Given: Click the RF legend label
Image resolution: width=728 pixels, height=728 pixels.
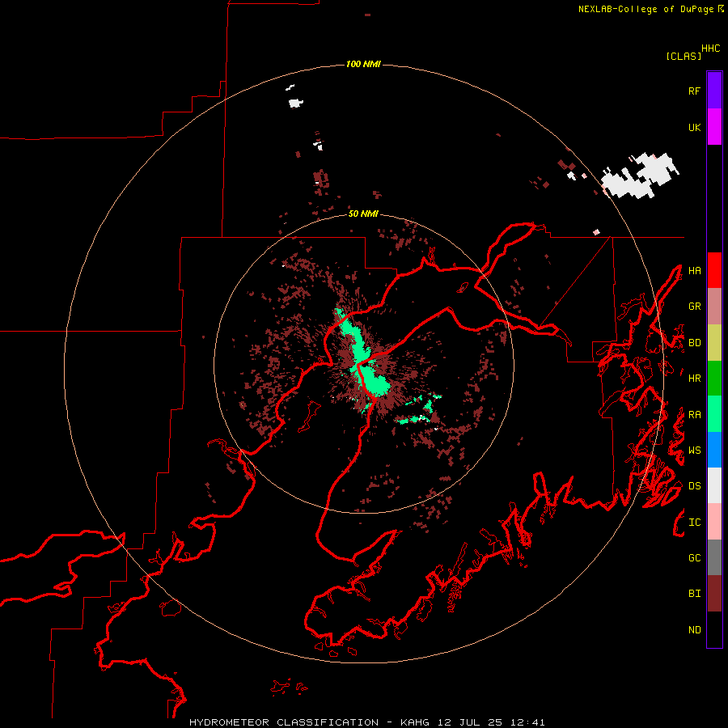Looking at the screenshot, I should (x=694, y=91).
